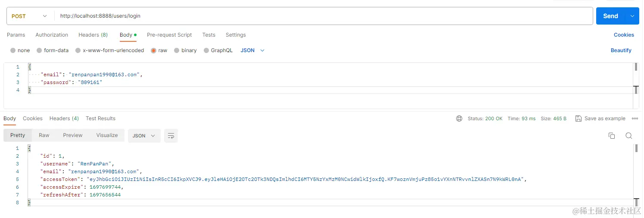Click the request URL field

pos(324,16)
